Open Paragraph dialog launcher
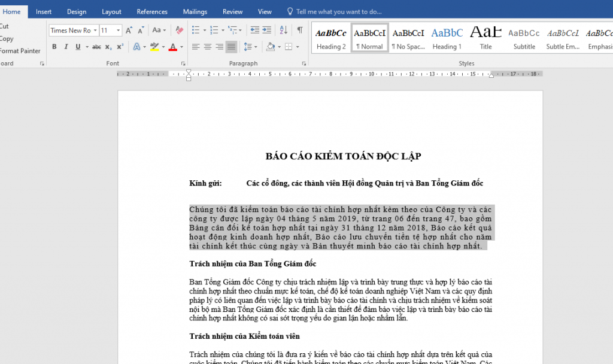Viewport: 613px width, 364px height. point(304,63)
